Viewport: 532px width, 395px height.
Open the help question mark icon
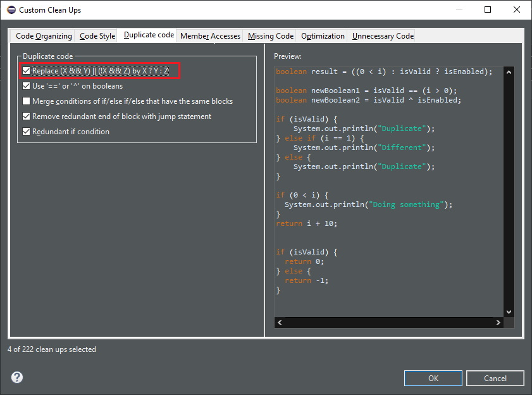[x=17, y=377]
